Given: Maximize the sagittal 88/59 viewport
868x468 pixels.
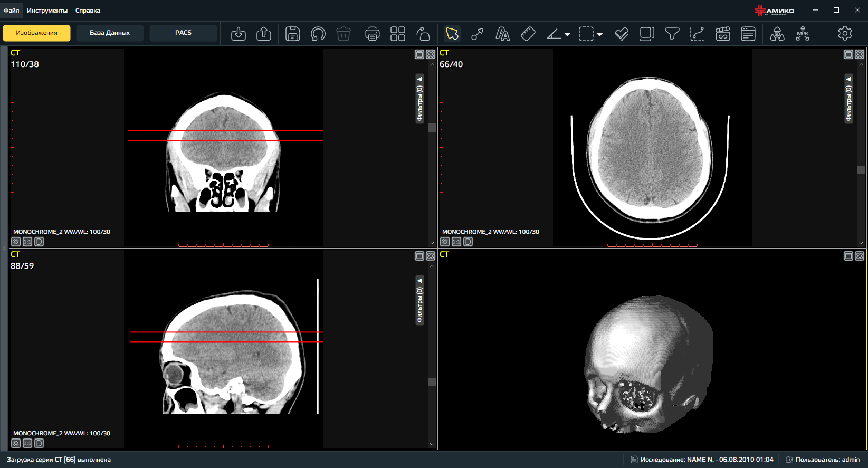Looking at the screenshot, I should pyautogui.click(x=419, y=256).
